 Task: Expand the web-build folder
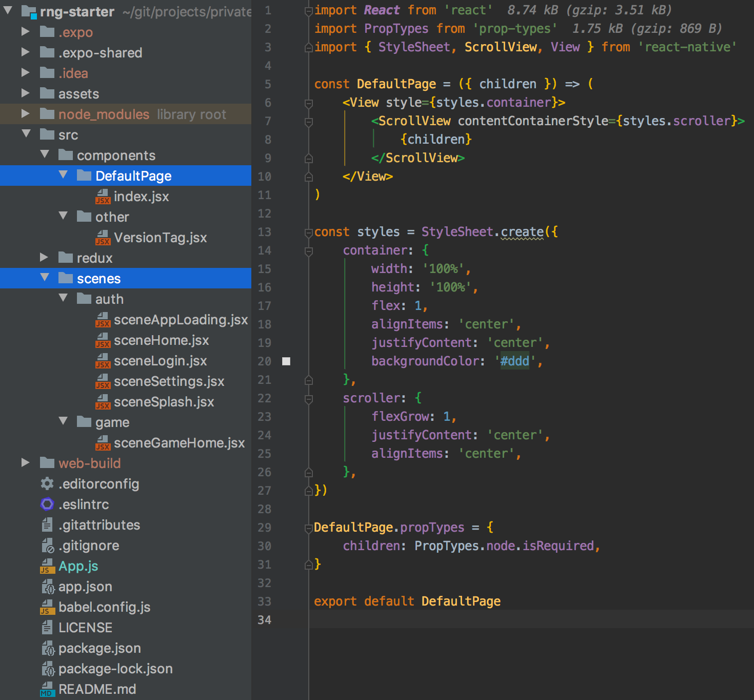pos(26,463)
